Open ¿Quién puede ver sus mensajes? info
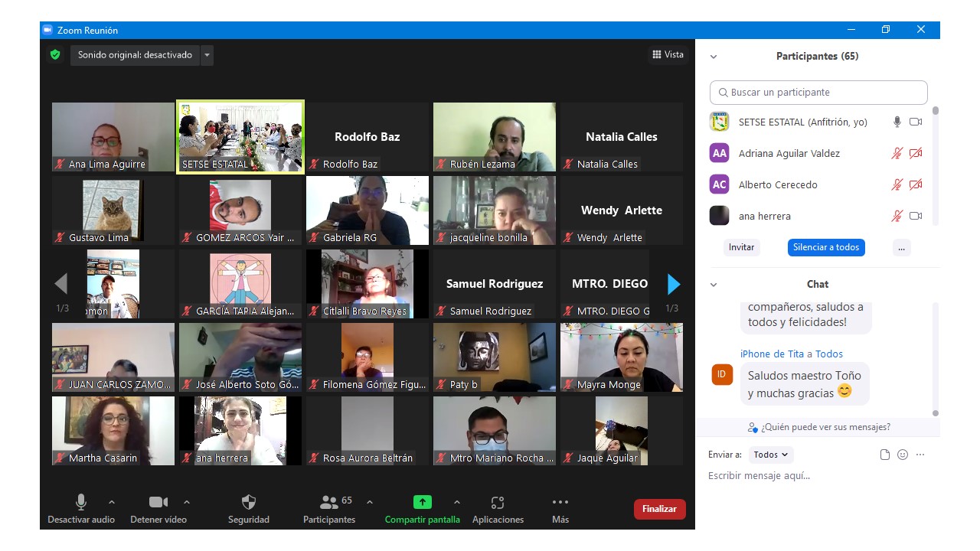The image size is (980, 551). point(819,427)
